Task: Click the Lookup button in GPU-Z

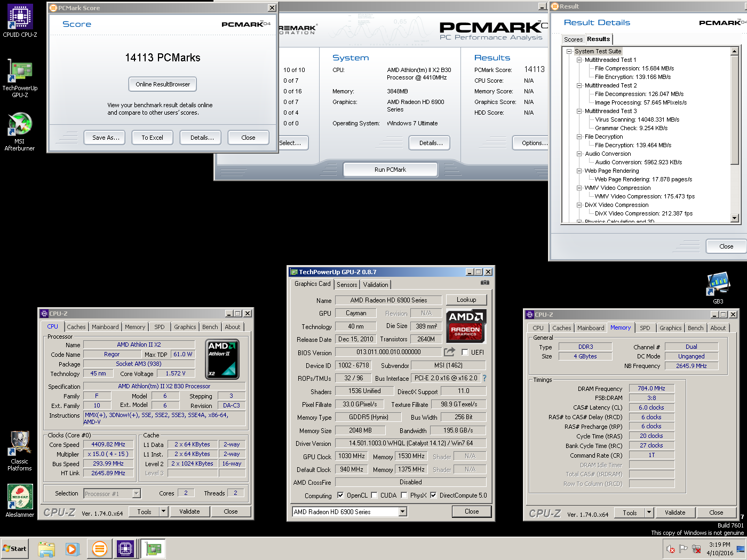Action: pos(466,300)
